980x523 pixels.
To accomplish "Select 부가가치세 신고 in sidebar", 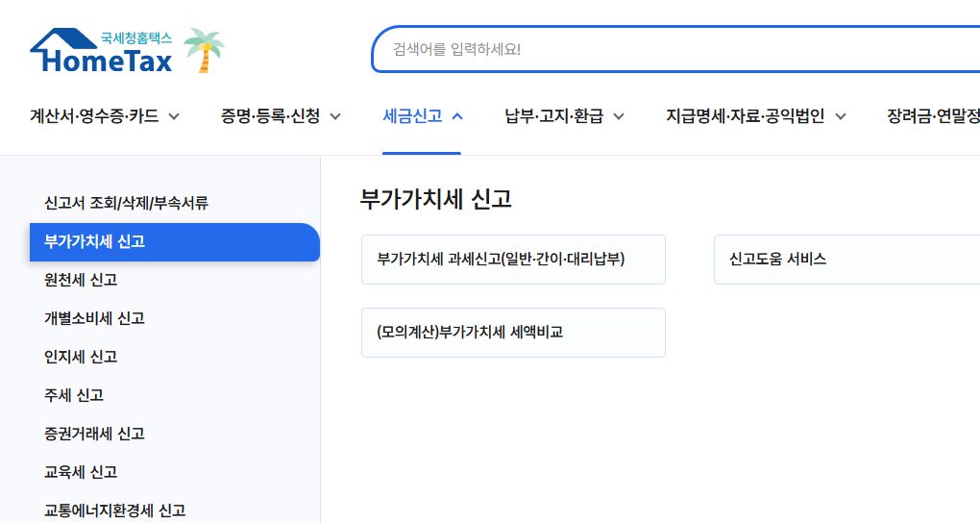I will click(x=174, y=241).
